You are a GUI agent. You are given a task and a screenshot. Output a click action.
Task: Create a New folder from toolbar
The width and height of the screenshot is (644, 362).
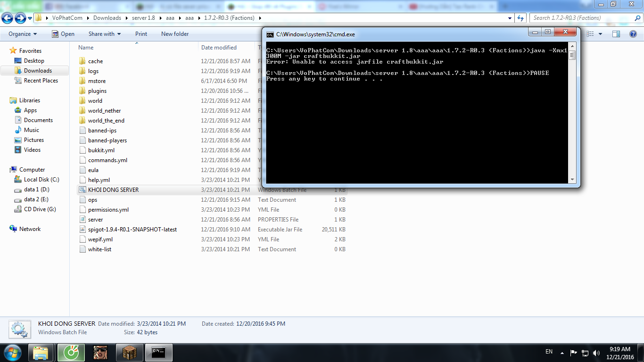tap(175, 34)
